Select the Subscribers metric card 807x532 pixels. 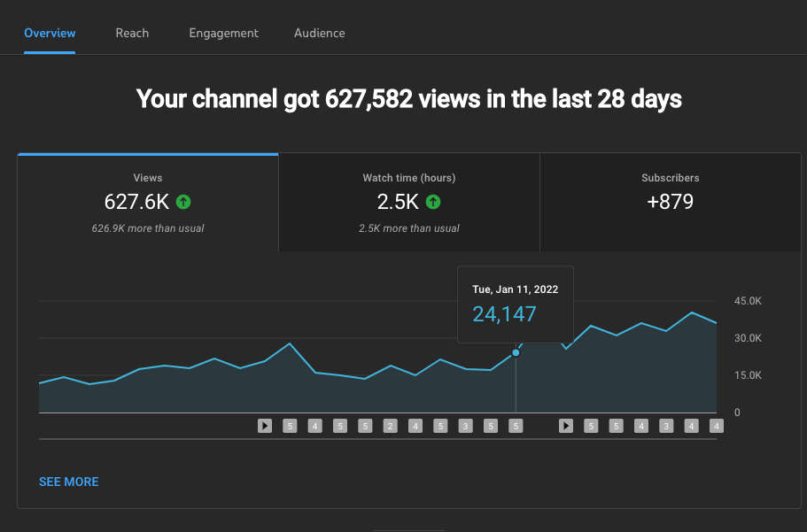click(x=670, y=203)
